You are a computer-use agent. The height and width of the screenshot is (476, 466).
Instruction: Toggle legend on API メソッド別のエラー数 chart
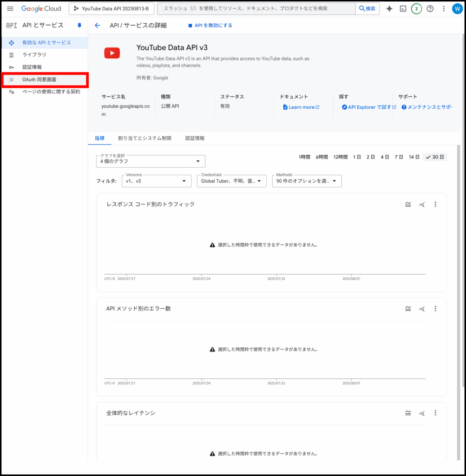point(408,309)
